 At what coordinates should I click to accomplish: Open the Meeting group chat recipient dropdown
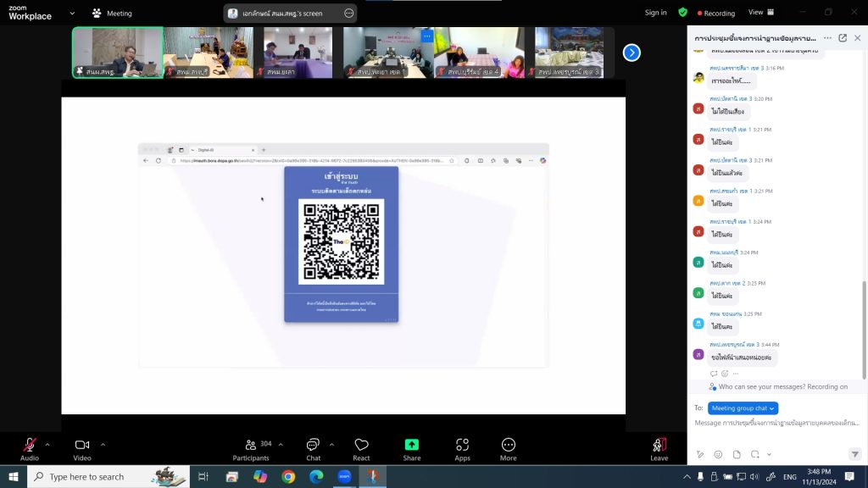(743, 408)
